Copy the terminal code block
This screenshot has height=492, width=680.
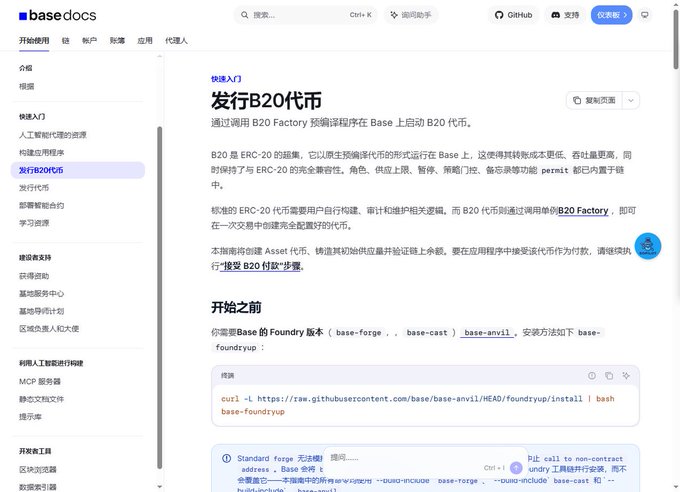pyautogui.click(x=609, y=376)
